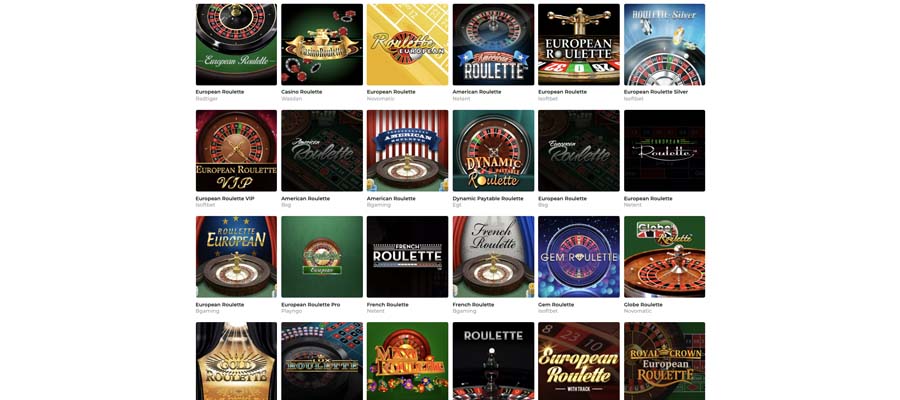Open the European Roulette VIP thumbnail
900x400 pixels.
(x=236, y=150)
